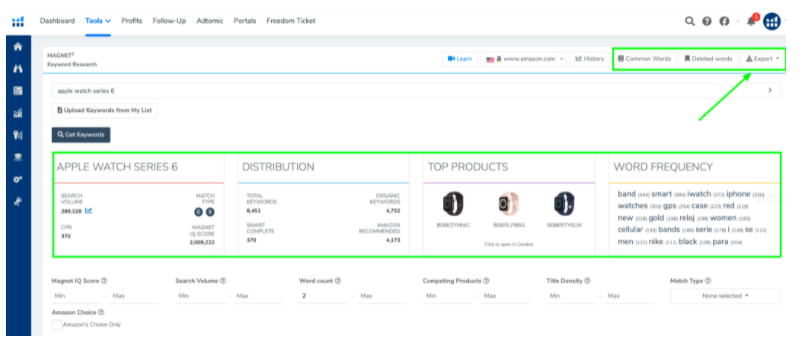Click the home icon in the sidebar
Image resolution: width=811 pixels, height=363 pixels.
(x=18, y=47)
